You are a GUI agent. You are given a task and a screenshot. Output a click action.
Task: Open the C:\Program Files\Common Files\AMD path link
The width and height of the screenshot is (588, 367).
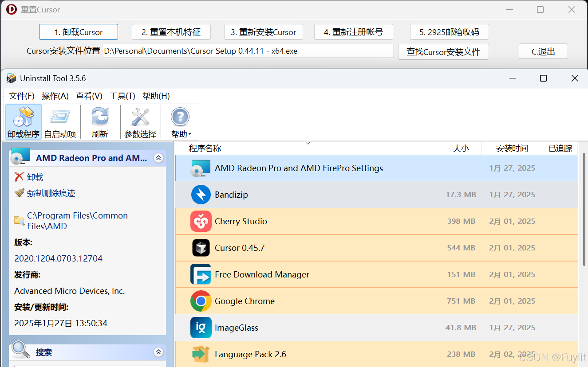tap(77, 221)
